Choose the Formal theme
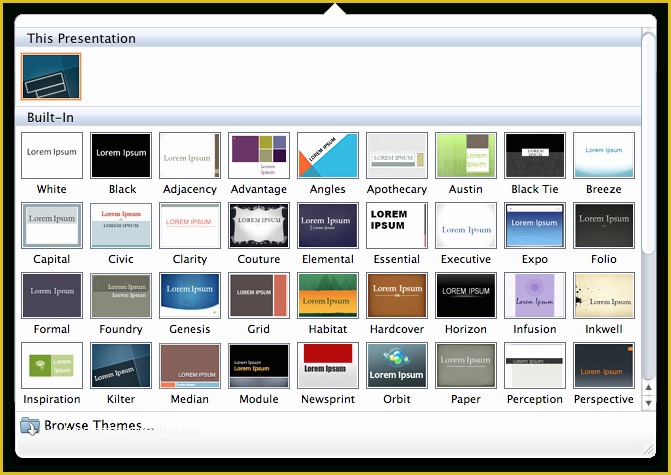Viewport: 671px width, 475px height. 52,295
